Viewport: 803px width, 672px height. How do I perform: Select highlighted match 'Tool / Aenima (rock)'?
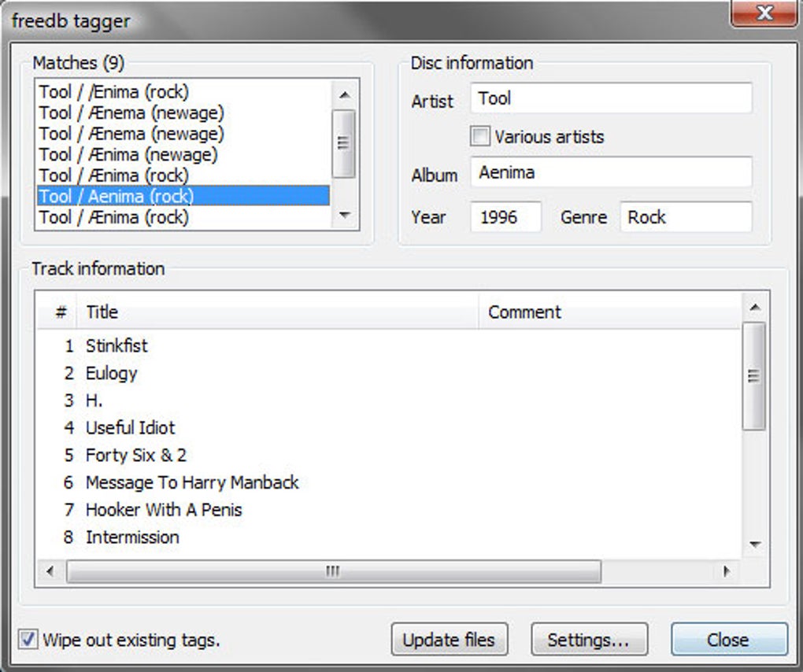coord(183,196)
